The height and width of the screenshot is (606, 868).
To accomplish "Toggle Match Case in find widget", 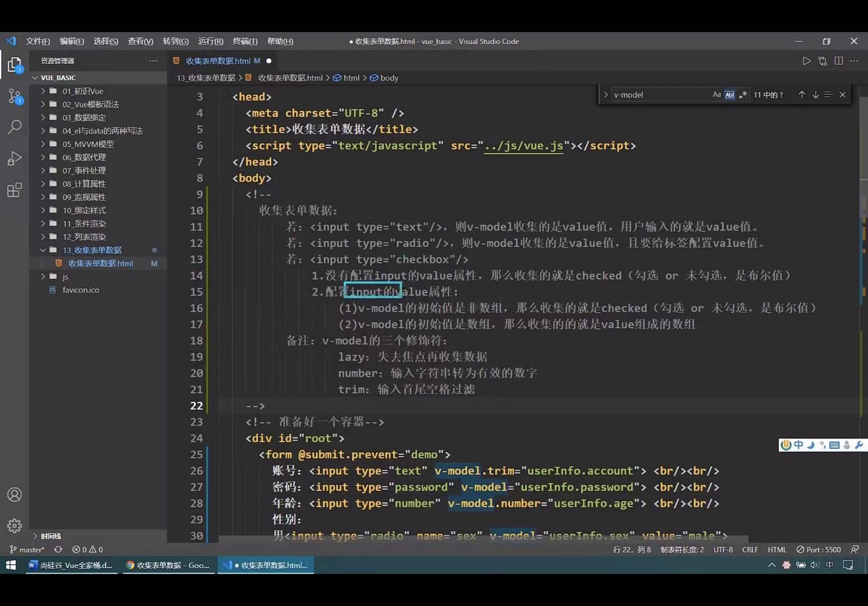I will (716, 95).
